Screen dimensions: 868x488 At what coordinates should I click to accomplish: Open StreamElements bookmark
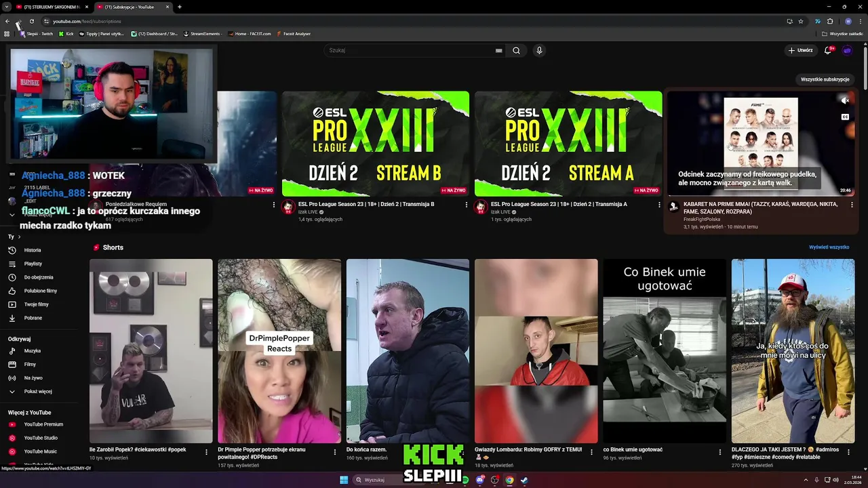pyautogui.click(x=203, y=33)
